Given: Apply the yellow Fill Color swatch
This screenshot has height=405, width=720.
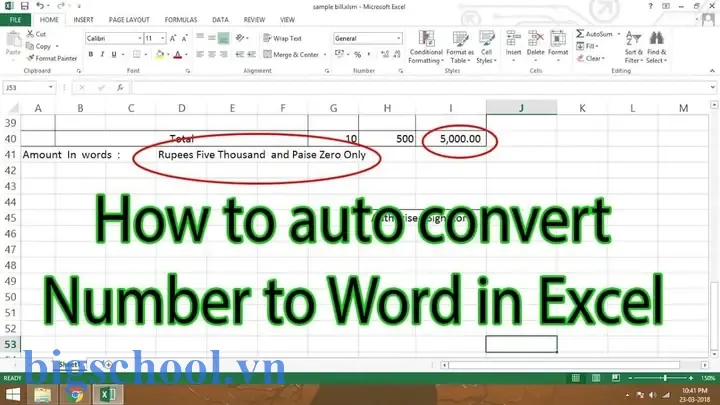Looking at the screenshot, I should click(160, 55).
